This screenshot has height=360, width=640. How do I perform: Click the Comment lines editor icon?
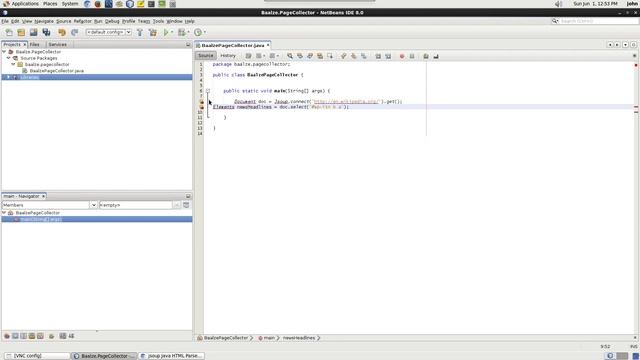[x=426, y=56]
